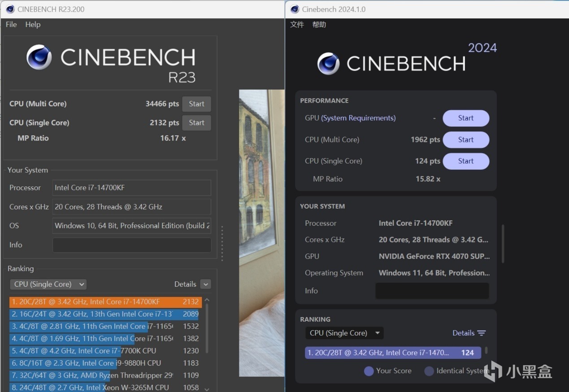Click the Windows 11, 64 Bit Operating System value
Screen dimensions: 569x392
pos(434,273)
